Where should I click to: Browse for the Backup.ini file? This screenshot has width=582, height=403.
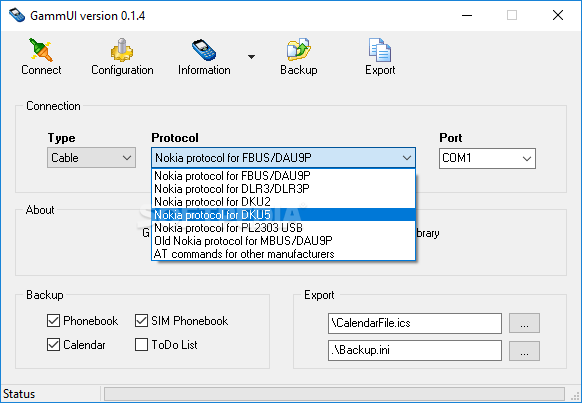[x=524, y=351]
